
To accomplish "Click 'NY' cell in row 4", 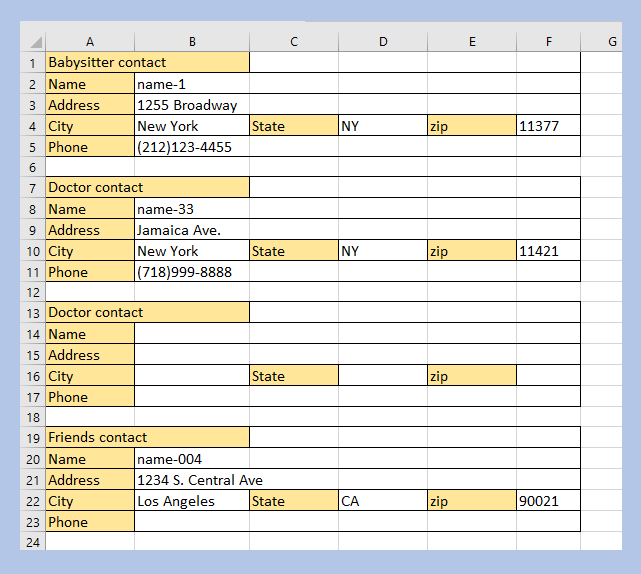I will (383, 126).
